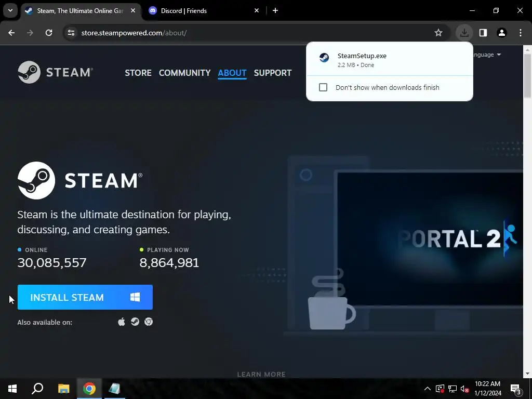Click the Chrome forward arrow

tap(30, 33)
